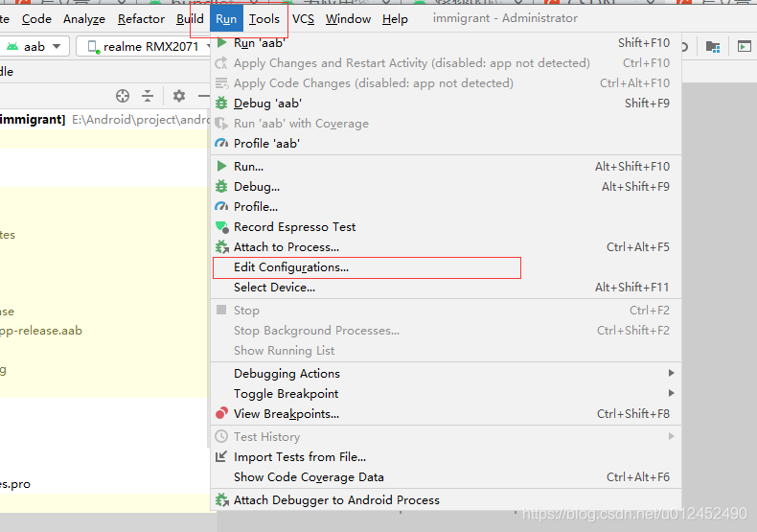The height and width of the screenshot is (532, 757).
Task: Choose the Debug... entry
Action: pos(446,186)
